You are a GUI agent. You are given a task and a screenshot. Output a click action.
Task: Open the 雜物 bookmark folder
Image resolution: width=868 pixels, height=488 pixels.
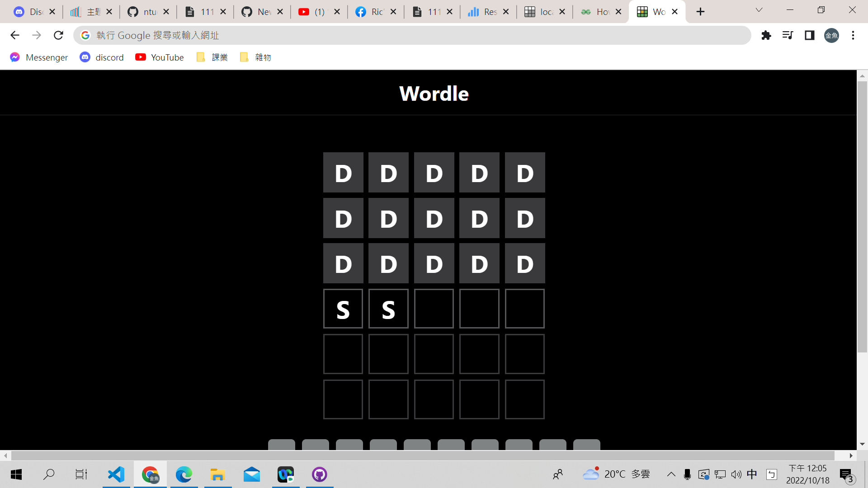255,57
